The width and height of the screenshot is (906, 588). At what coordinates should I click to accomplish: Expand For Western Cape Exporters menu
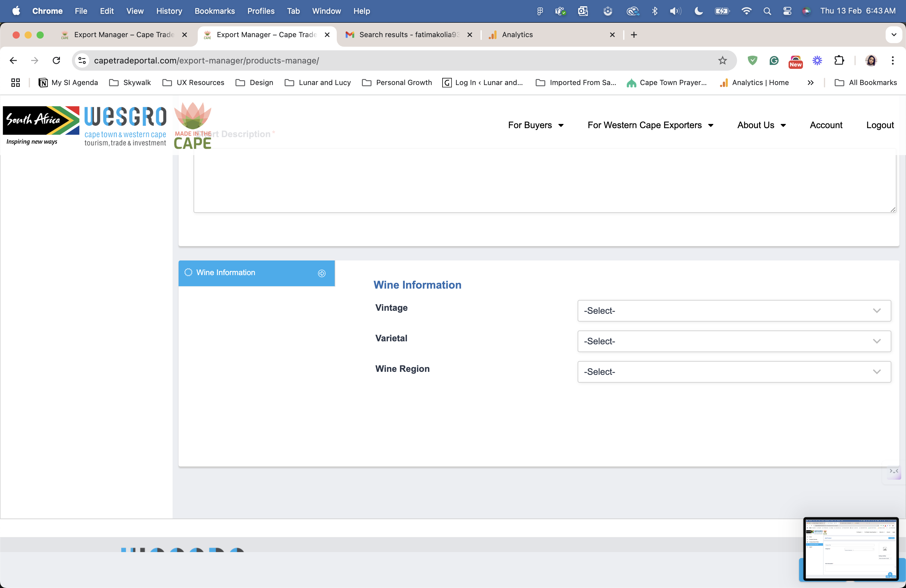click(650, 125)
